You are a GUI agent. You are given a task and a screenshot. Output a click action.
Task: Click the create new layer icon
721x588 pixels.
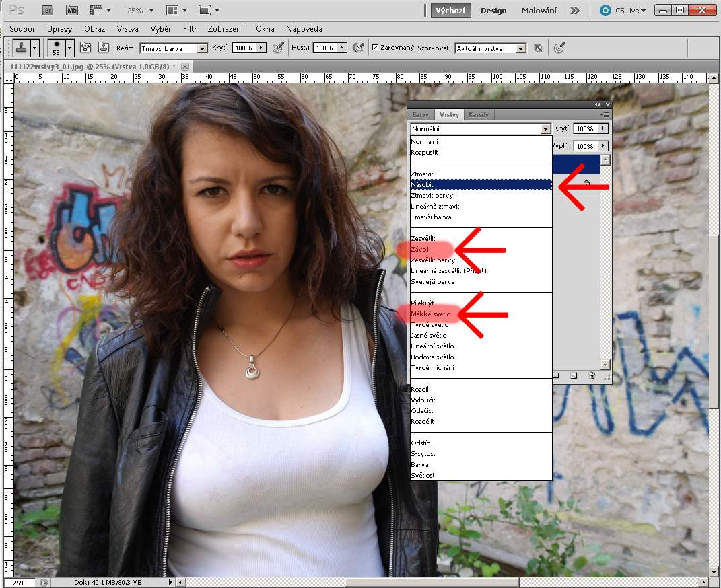[573, 375]
